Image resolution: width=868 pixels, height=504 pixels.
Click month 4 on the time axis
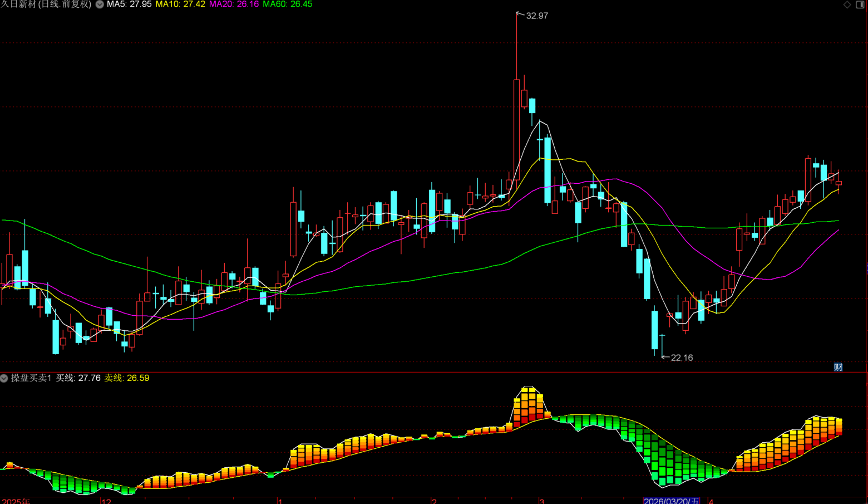pos(711,501)
